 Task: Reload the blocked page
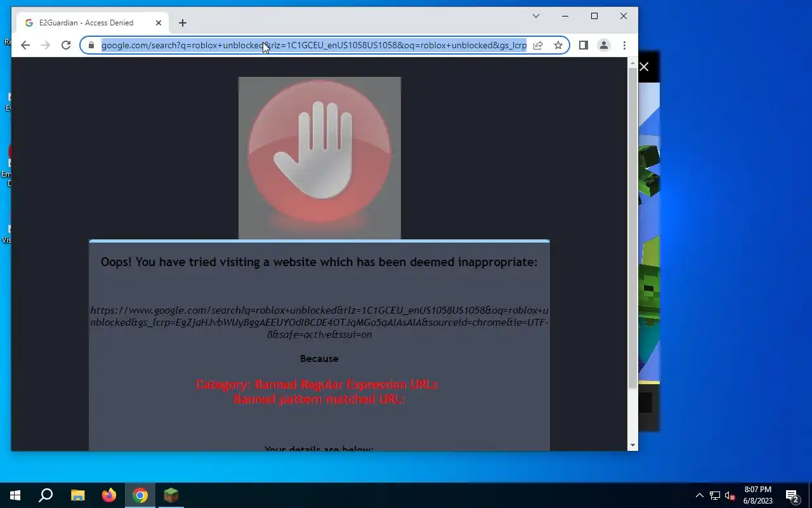tap(66, 45)
